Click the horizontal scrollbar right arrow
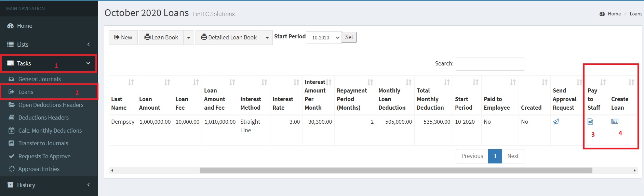This screenshot has width=644, height=196. [x=634, y=170]
